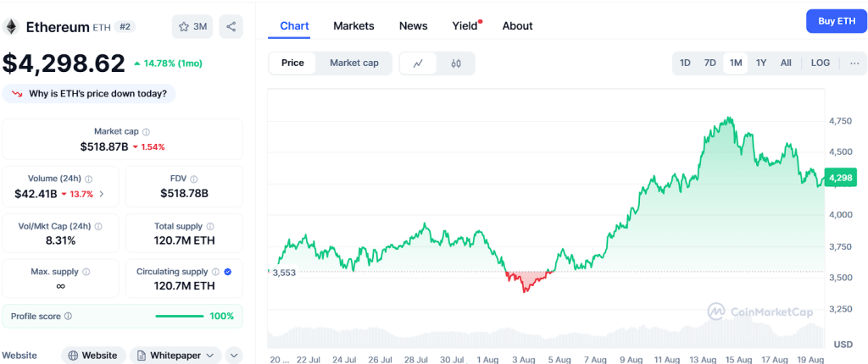Open 'Why is ETH's price down today?'
The image size is (868, 364).
[89, 94]
